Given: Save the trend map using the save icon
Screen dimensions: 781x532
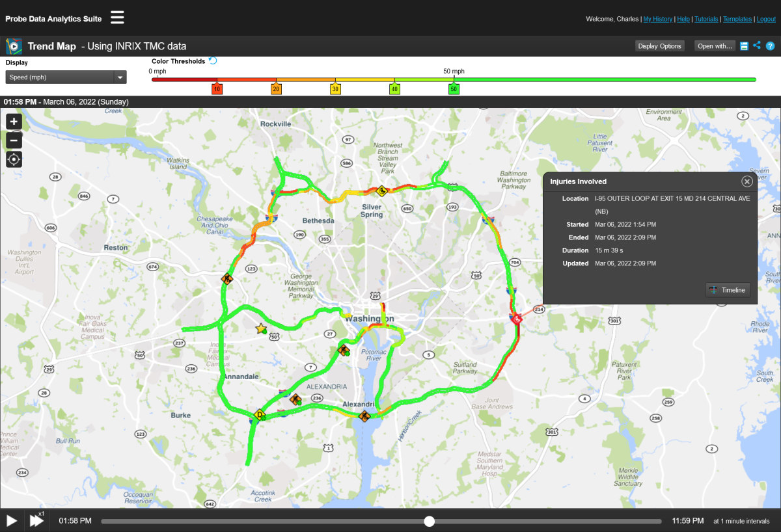Looking at the screenshot, I should [x=743, y=46].
